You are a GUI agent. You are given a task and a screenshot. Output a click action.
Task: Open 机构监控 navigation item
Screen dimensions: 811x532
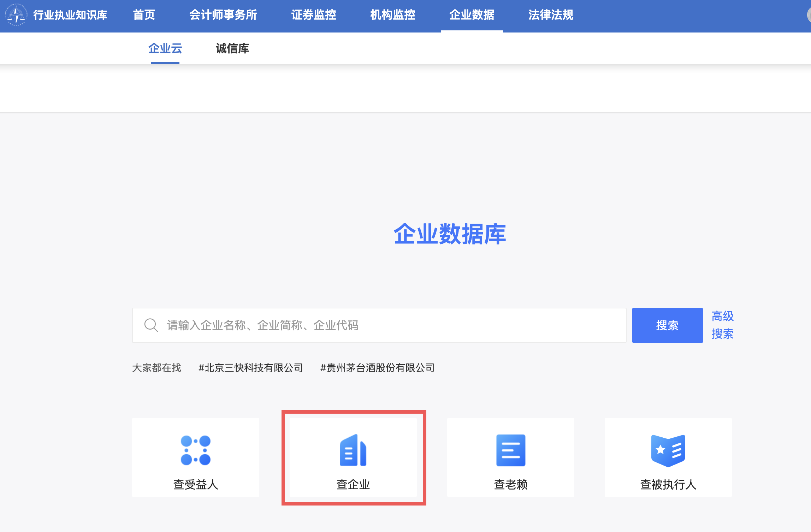click(393, 15)
